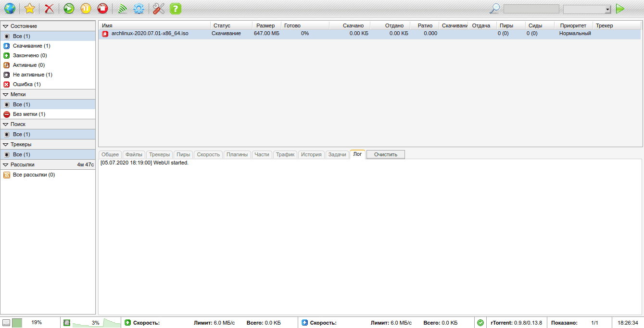Image resolution: width=644 pixels, height=328 pixels.
Task: Switch to the Пиры tab
Action: click(x=183, y=154)
